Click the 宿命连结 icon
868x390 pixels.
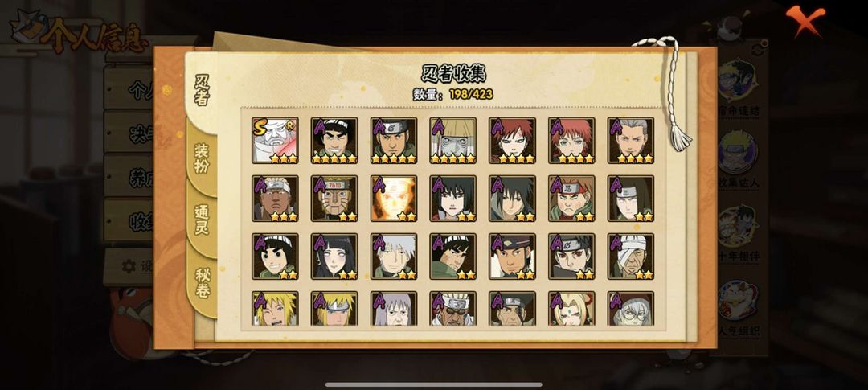(739, 88)
